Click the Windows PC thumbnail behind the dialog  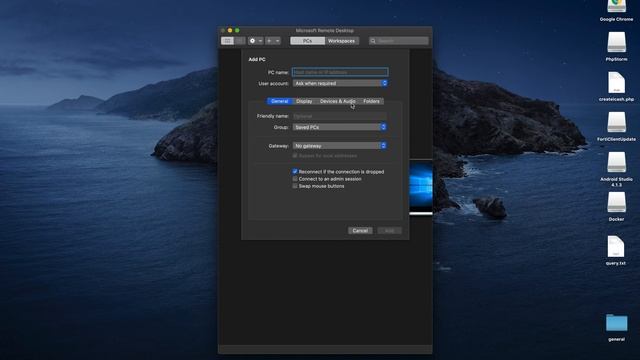tap(421, 187)
